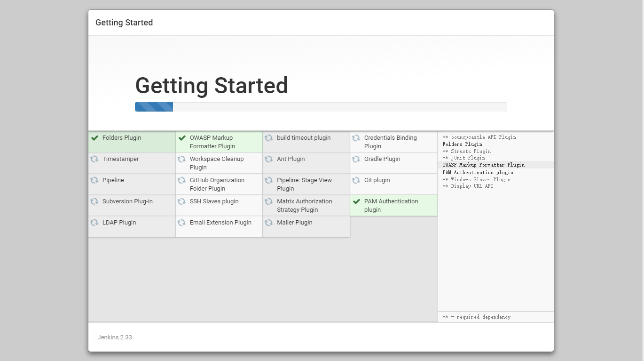Click the sync icon beside Mailer Plugin
This screenshot has width=644, height=361.
(269, 223)
